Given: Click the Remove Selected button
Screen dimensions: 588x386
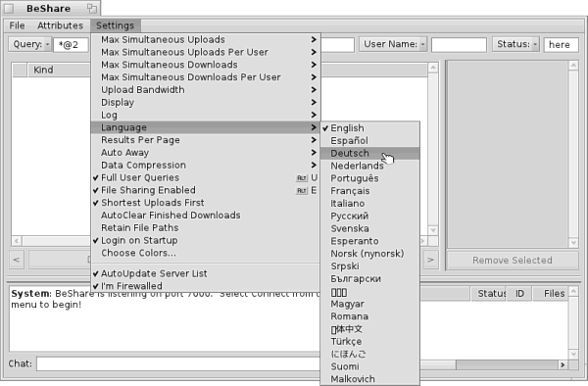Looking at the screenshot, I should [x=513, y=260].
